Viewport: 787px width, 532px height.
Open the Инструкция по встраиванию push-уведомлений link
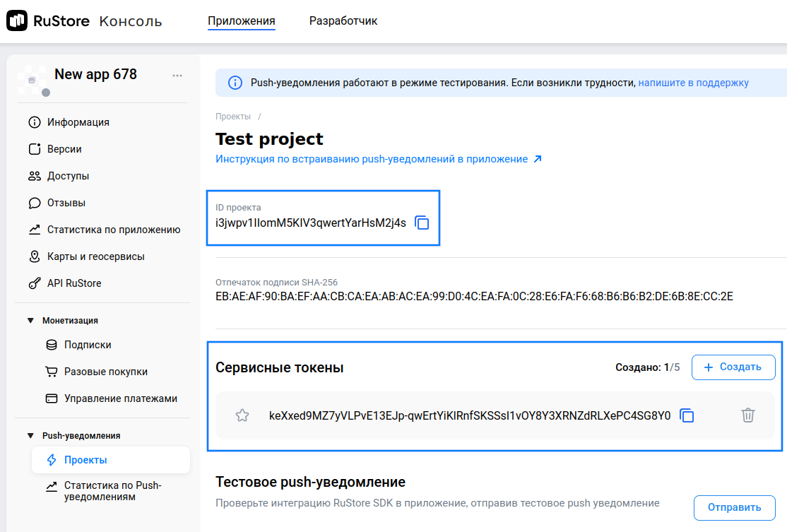(372, 159)
